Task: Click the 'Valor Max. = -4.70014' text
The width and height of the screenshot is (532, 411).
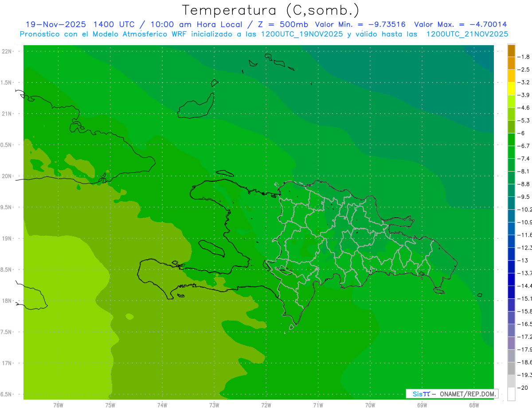Action: (461, 24)
